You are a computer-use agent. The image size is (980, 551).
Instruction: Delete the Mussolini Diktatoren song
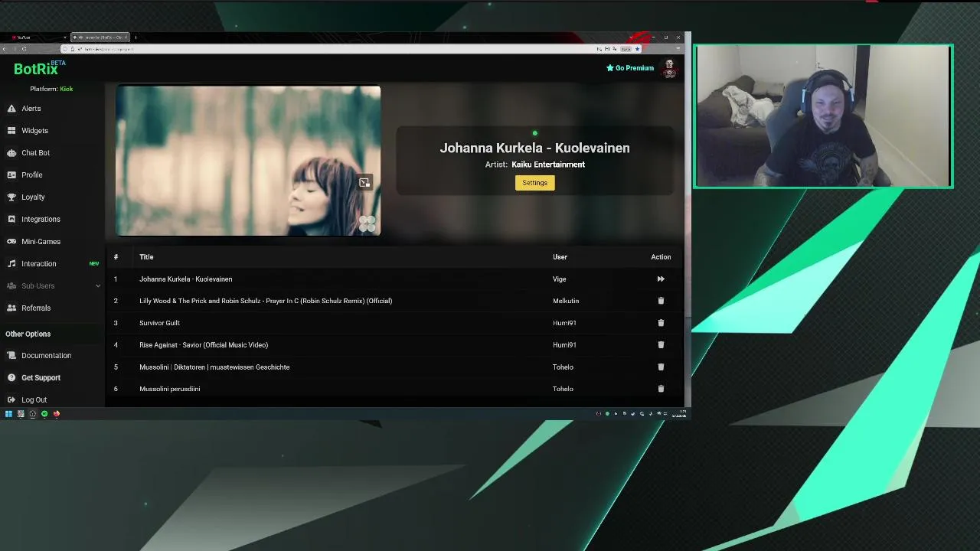(661, 367)
